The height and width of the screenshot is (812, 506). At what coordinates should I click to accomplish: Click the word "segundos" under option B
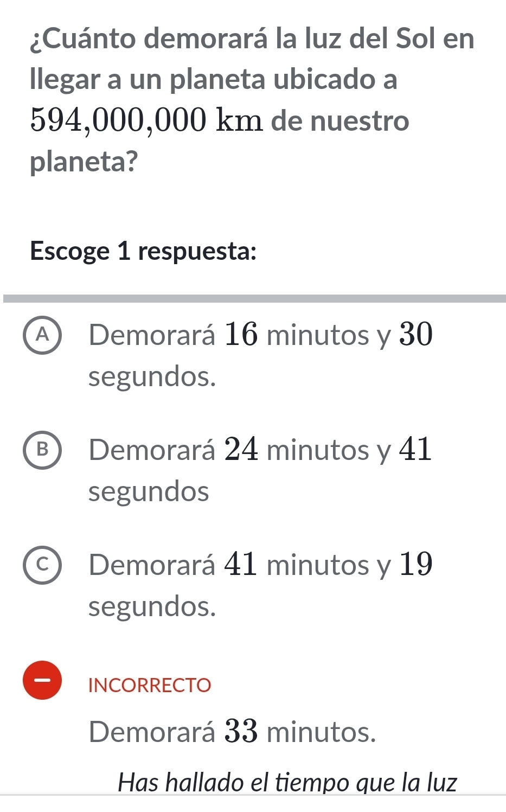tap(149, 491)
